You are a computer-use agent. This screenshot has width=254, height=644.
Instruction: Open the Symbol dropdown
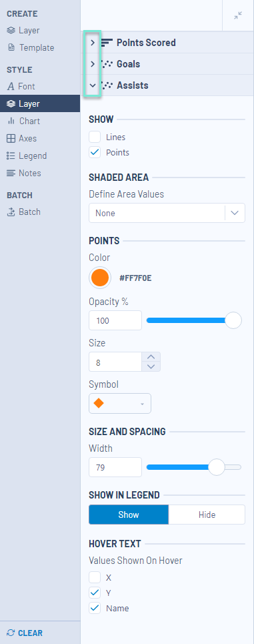pos(120,403)
